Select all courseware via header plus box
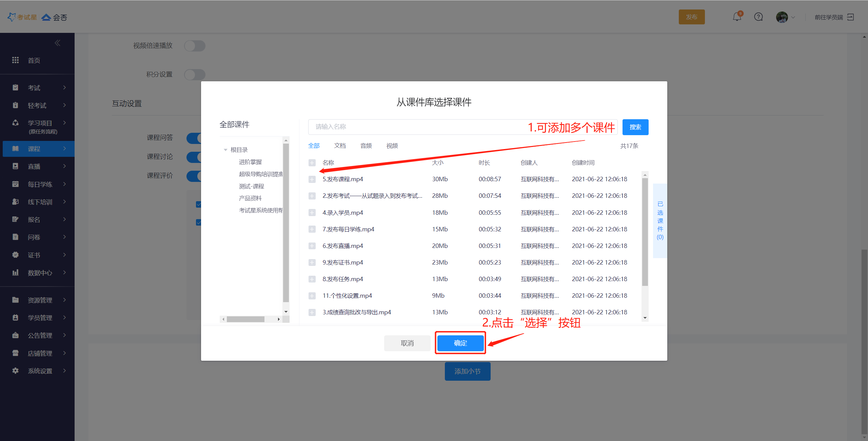 tap(312, 163)
